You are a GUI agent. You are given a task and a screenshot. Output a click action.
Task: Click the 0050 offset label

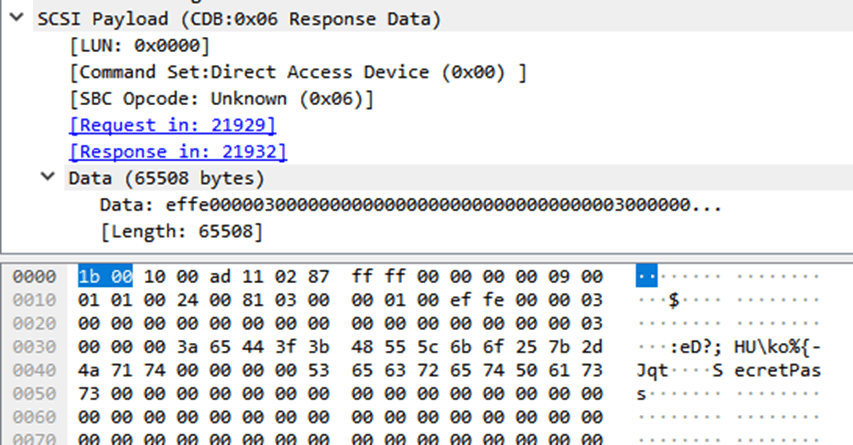pyautogui.click(x=32, y=391)
